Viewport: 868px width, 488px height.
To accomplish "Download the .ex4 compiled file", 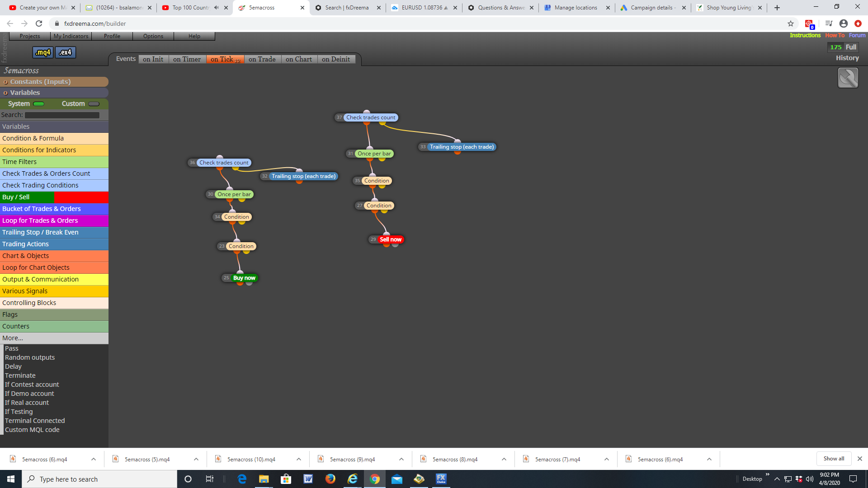I will (x=66, y=52).
